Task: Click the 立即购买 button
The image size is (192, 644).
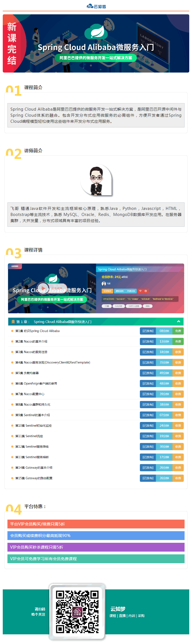Action: [107, 291]
